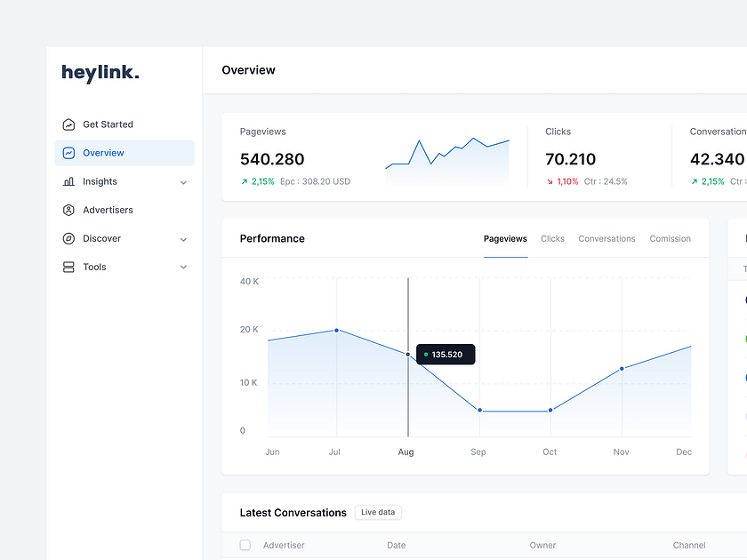Click the Advertisers person icon

click(x=68, y=210)
